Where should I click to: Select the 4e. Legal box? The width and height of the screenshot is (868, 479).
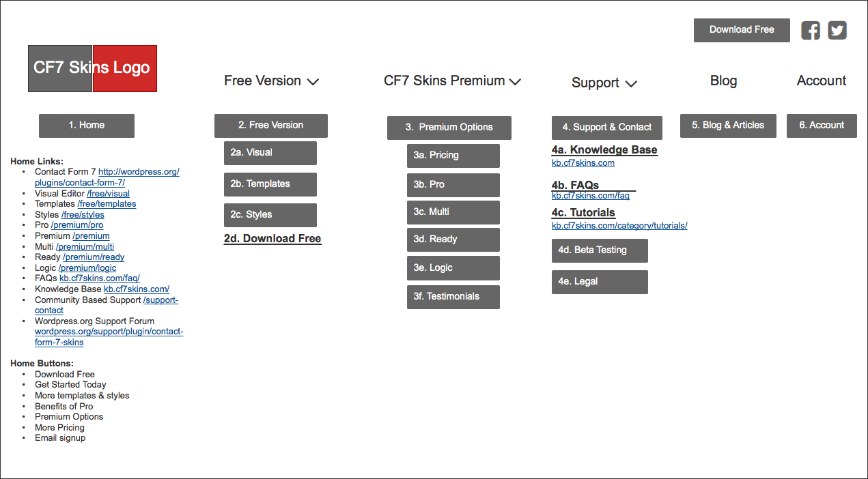coord(600,282)
